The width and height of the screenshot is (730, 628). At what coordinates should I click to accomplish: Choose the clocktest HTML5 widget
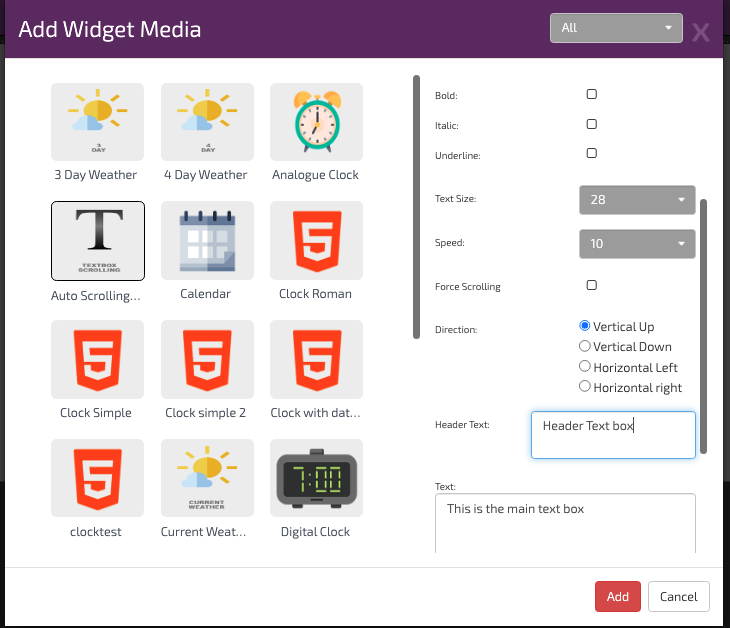97,479
